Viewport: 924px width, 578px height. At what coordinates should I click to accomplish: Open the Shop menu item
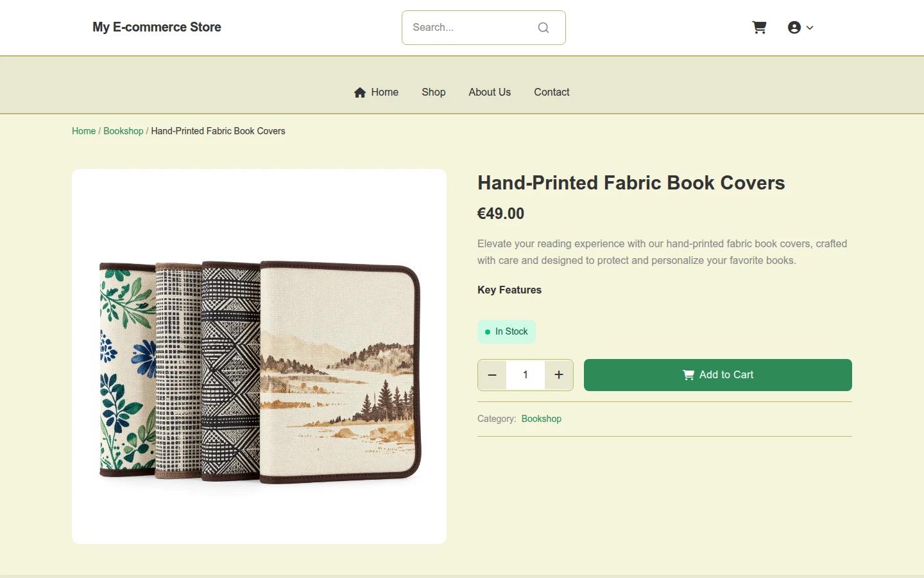point(434,92)
